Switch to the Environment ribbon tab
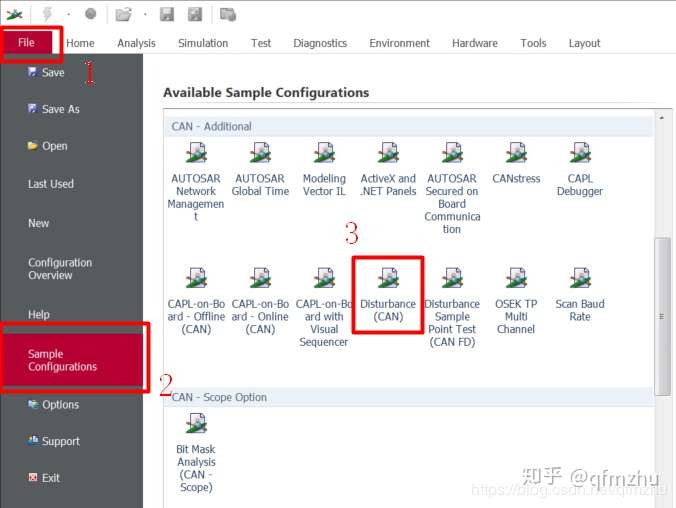This screenshot has height=508, width=676. [x=399, y=43]
